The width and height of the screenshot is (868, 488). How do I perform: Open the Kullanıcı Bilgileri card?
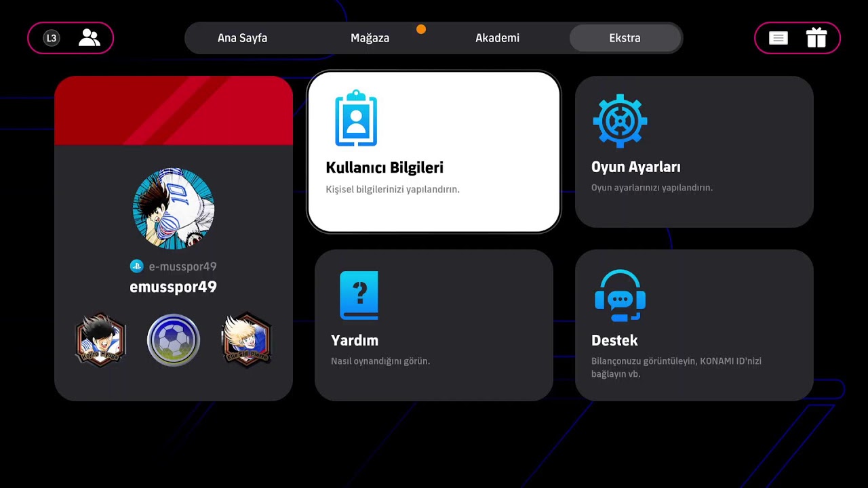pos(434,152)
